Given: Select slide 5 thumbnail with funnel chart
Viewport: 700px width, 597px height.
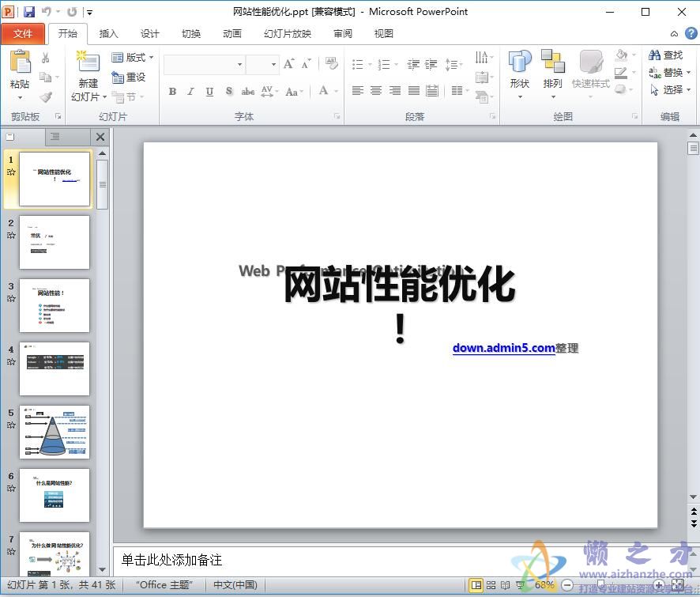Looking at the screenshot, I should [x=55, y=432].
